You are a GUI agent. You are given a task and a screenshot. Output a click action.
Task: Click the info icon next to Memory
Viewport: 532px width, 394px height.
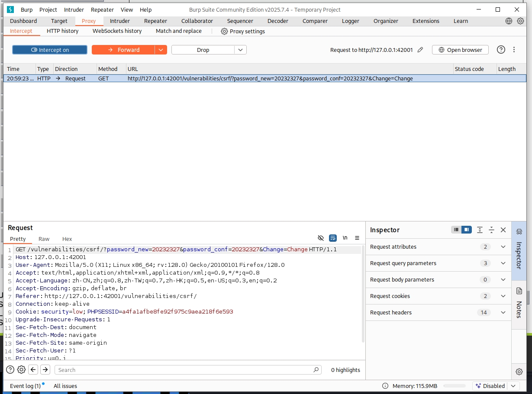[x=385, y=386]
